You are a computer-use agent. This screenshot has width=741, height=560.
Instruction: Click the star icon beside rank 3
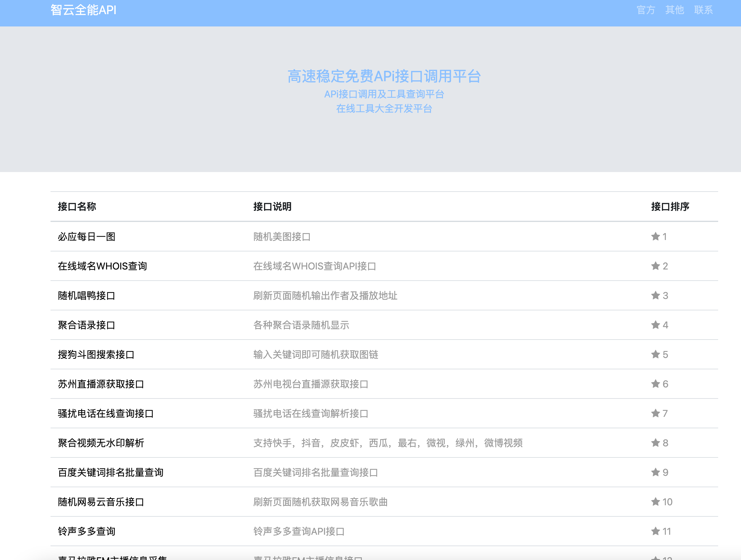tap(655, 295)
